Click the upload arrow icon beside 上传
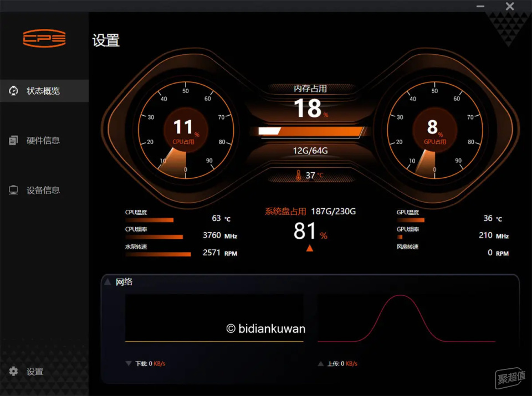532x396 pixels. (321, 364)
